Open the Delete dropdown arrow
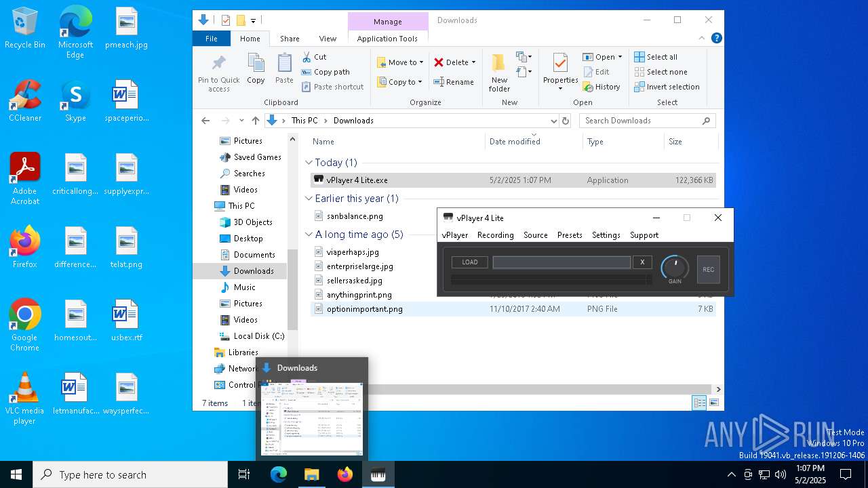This screenshot has height=488, width=868. (x=473, y=62)
